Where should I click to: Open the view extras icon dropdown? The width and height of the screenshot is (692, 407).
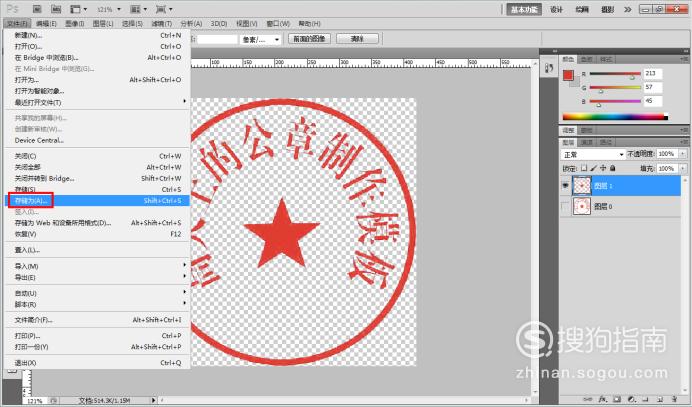coord(79,9)
